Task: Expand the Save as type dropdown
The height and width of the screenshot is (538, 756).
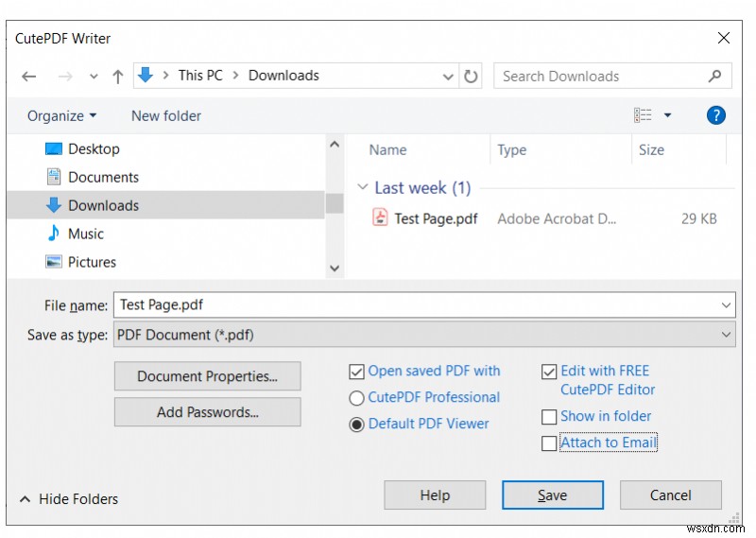Action: click(726, 335)
